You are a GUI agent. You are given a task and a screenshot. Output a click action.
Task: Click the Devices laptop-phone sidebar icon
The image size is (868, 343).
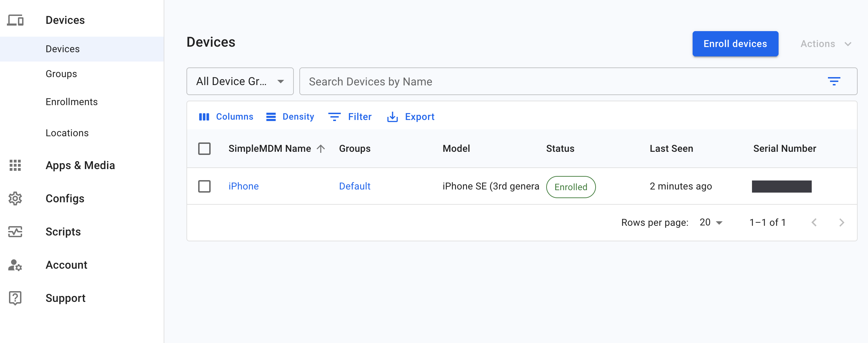pyautogui.click(x=15, y=20)
